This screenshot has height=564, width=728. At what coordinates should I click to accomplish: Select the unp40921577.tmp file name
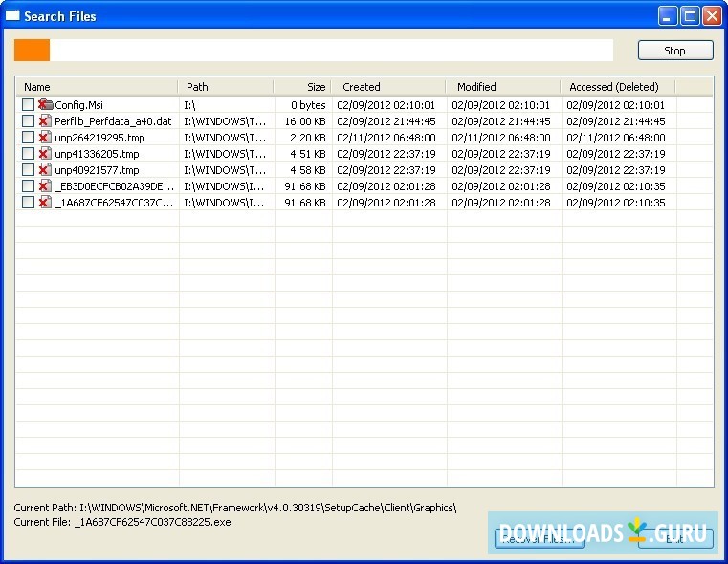97,170
